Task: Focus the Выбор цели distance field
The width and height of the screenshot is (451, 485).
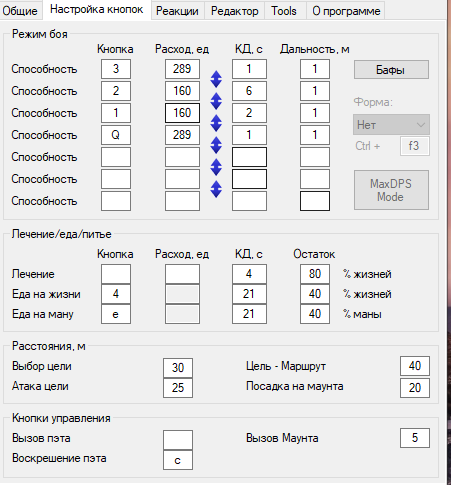Action: (178, 368)
